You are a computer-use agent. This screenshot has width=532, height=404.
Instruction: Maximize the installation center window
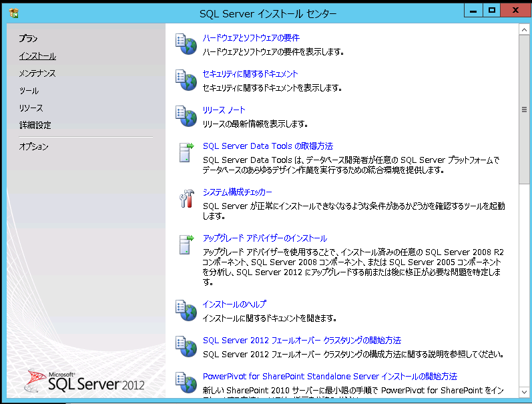(x=492, y=11)
